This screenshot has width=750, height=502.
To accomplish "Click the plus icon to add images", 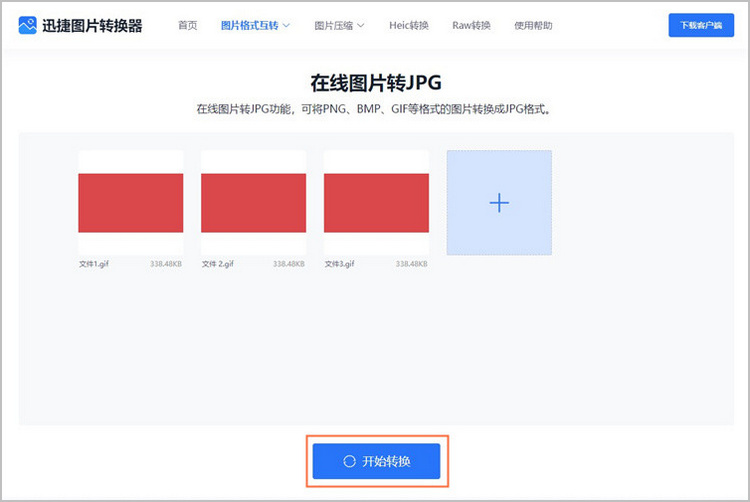I will (499, 203).
